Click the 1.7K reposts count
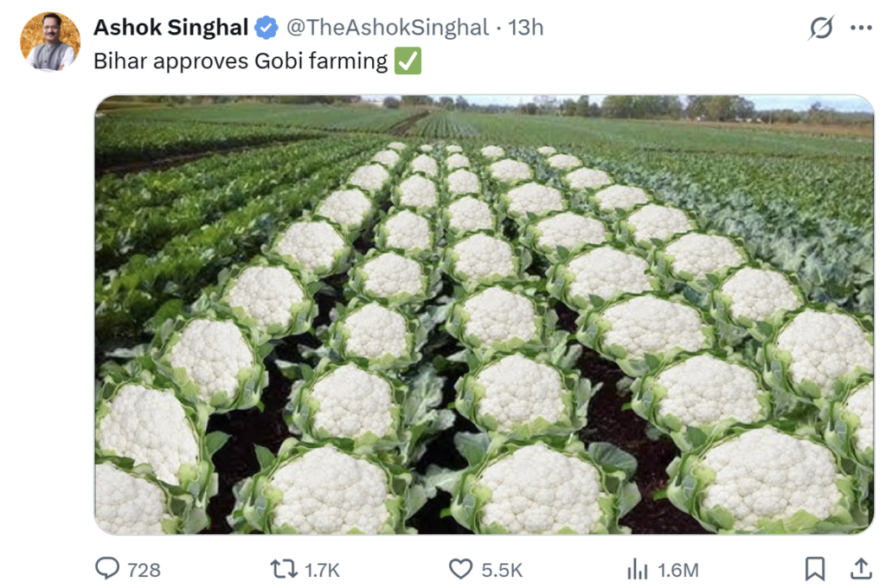 point(322,570)
